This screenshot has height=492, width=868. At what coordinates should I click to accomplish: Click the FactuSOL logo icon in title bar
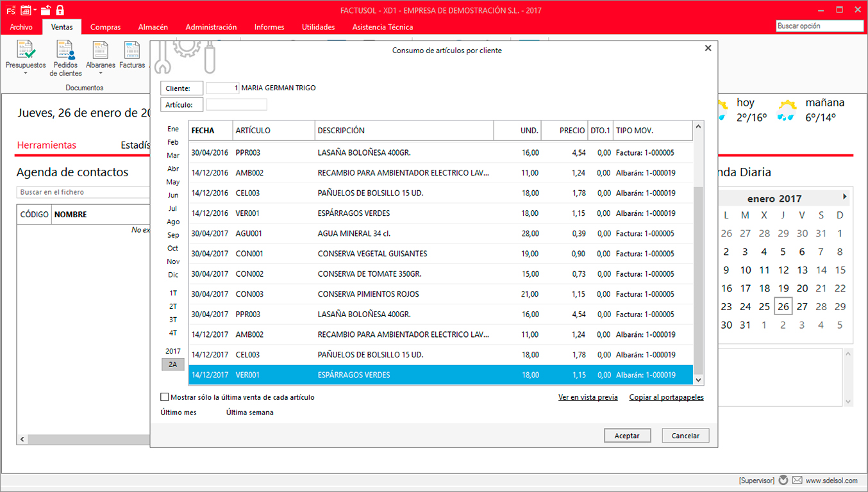(10, 10)
